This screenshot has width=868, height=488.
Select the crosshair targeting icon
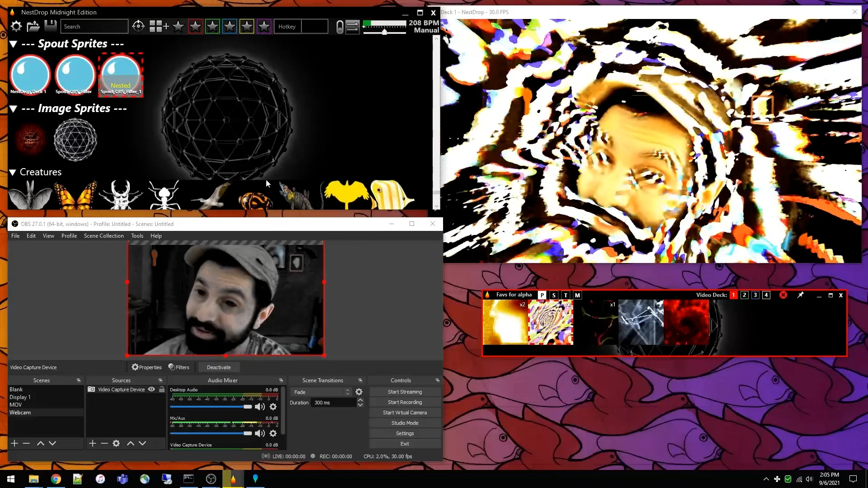coord(138,26)
